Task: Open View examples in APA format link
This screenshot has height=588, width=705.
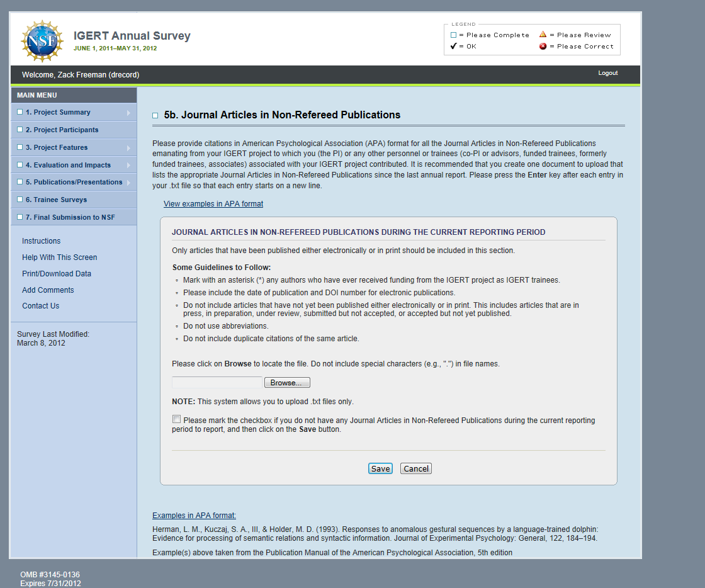Action: [x=213, y=204]
